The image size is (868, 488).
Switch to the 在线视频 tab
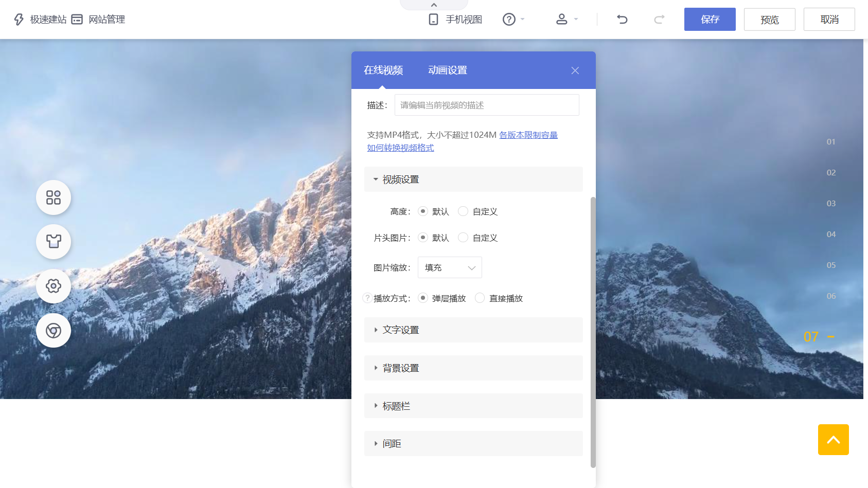click(x=383, y=70)
